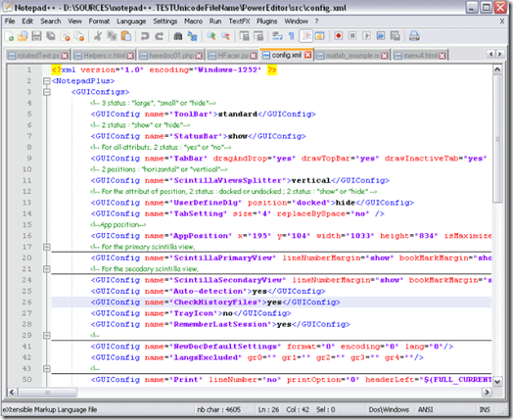Screen dimensions: 513x420
Task: Open Find with the binoculars icon
Action: pos(177,36)
